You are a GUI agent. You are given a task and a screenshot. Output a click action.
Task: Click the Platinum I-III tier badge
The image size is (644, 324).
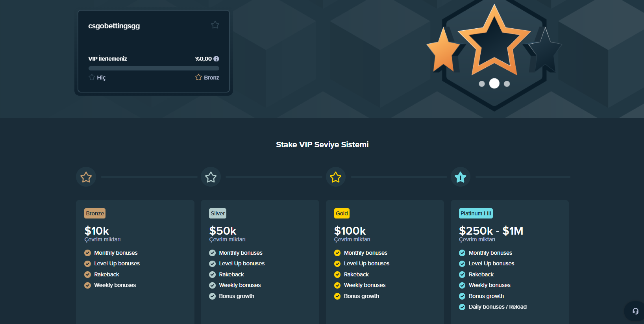[x=476, y=213]
